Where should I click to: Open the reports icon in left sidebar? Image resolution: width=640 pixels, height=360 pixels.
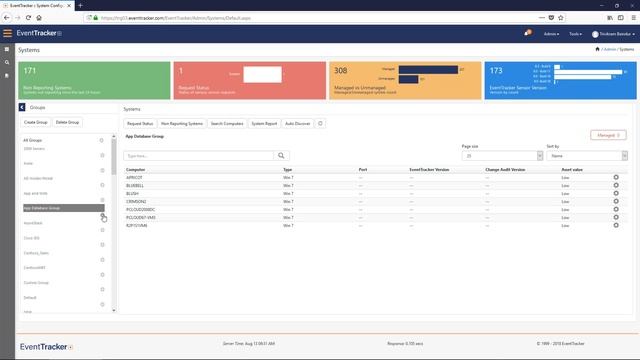pyautogui.click(x=7, y=76)
